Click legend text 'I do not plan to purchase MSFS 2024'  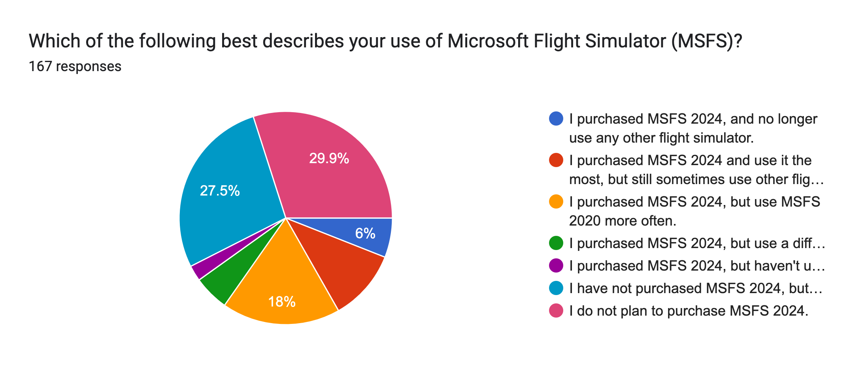689,311
